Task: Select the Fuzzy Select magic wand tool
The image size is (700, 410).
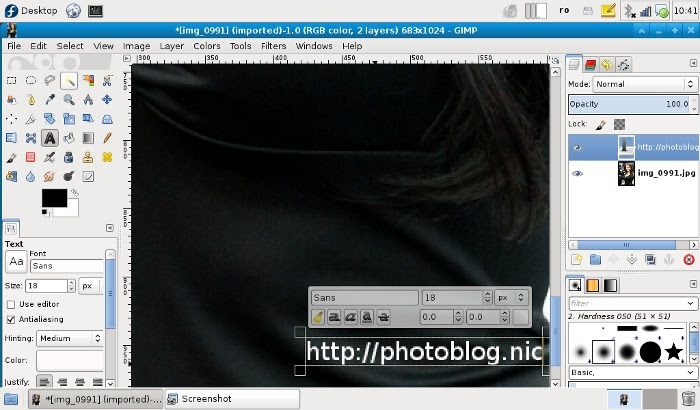Action: pyautogui.click(x=69, y=80)
